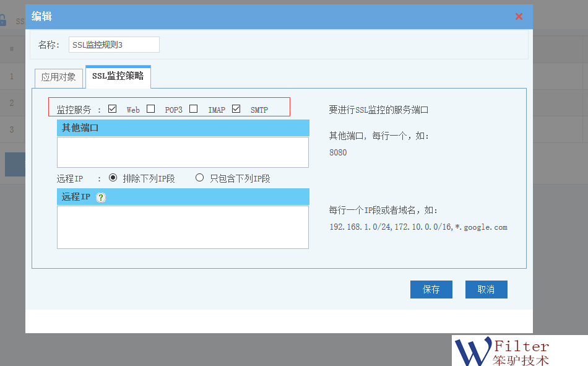
Task: Select the SSL监控策略 tab
Action: click(x=118, y=76)
